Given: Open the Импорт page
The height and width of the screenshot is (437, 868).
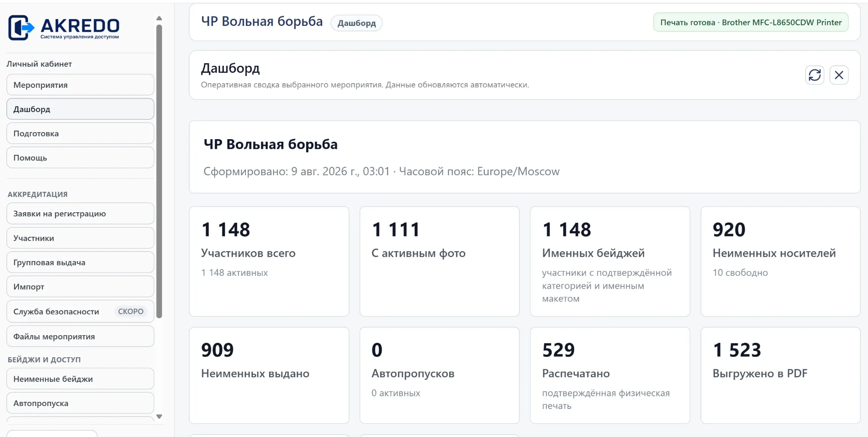Looking at the screenshot, I should point(80,286).
